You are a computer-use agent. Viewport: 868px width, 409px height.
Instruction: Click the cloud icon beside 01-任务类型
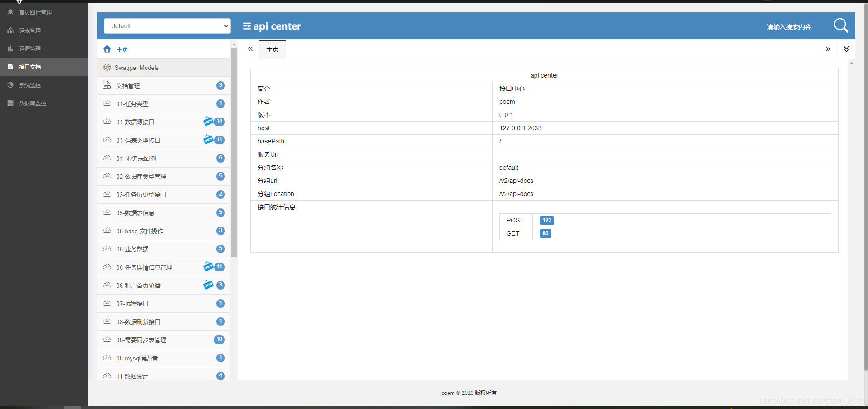point(107,103)
